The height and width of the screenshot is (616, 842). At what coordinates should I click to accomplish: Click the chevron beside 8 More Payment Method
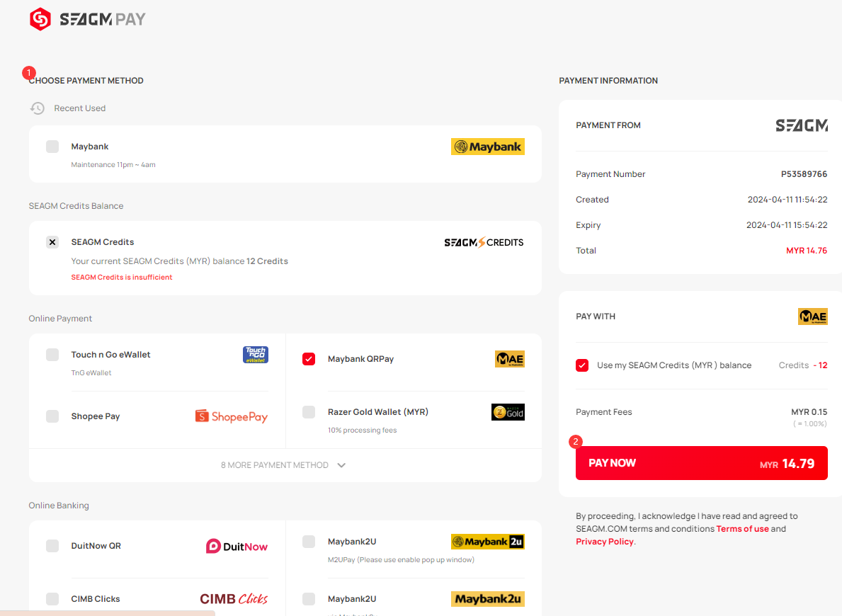(x=341, y=465)
